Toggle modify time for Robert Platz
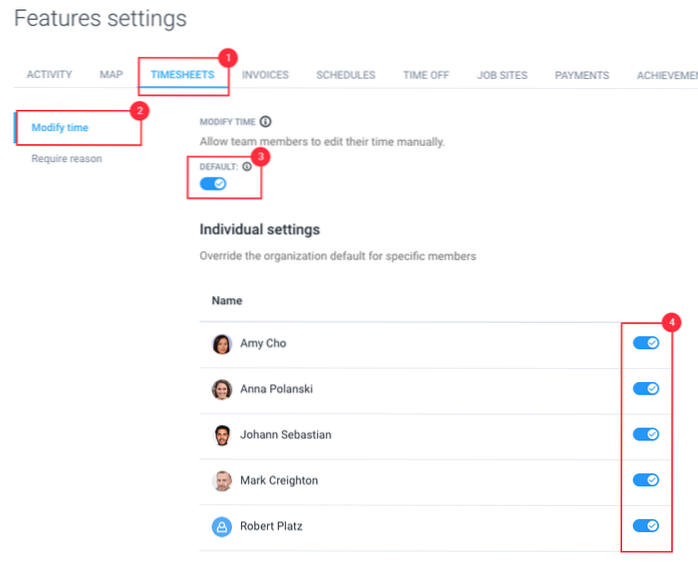698x567 pixels. click(646, 525)
